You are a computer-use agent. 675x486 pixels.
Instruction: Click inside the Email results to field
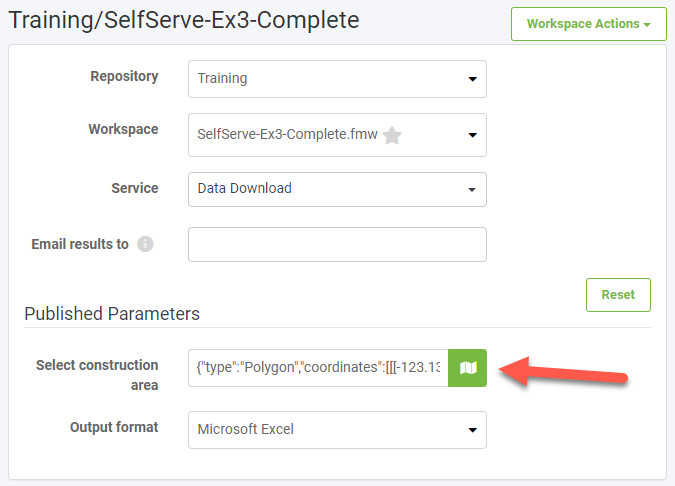pos(337,245)
